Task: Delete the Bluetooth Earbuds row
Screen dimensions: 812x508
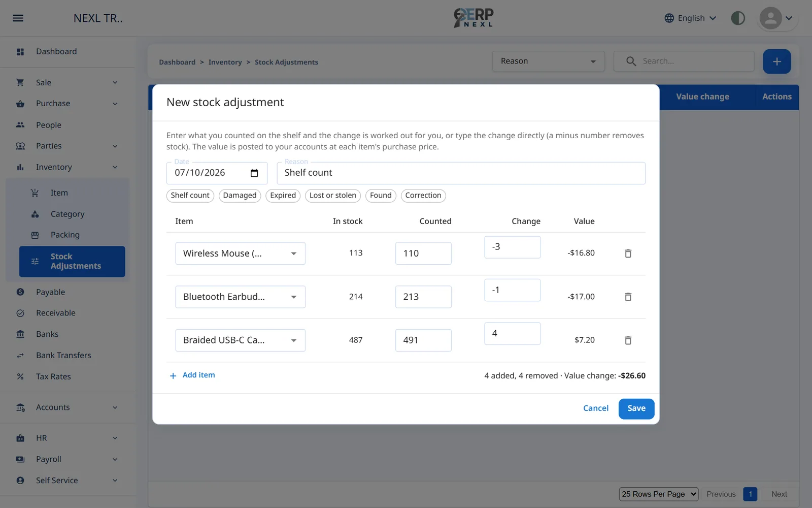Action: [x=628, y=297]
